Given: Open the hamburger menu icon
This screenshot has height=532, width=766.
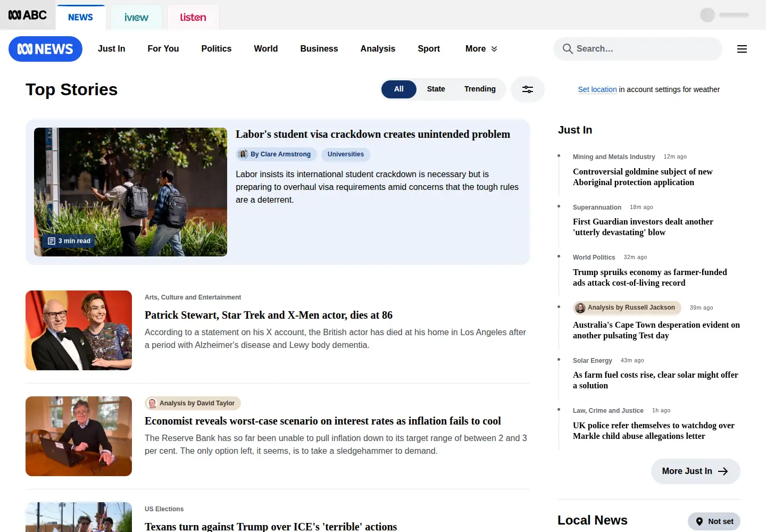Looking at the screenshot, I should (x=742, y=49).
